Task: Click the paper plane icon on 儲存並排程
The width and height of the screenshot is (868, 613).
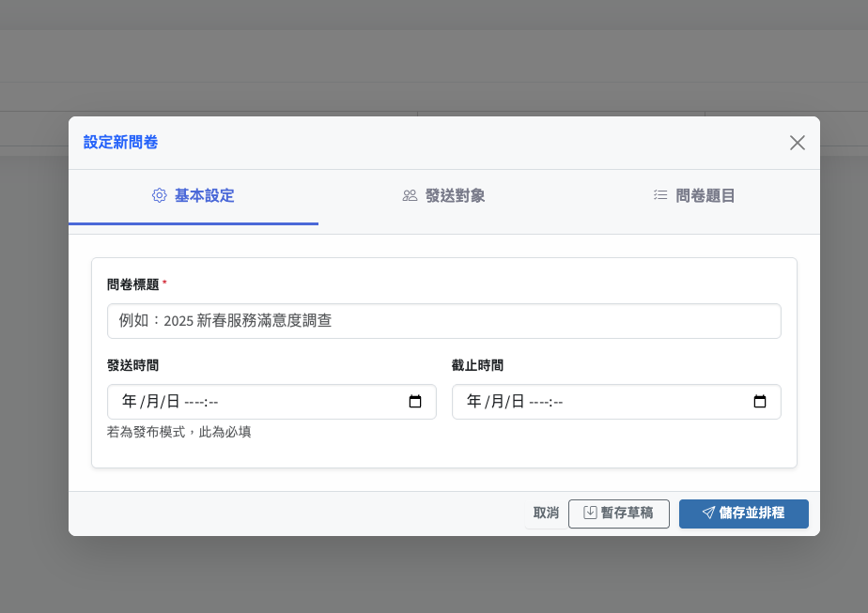Action: point(708,513)
